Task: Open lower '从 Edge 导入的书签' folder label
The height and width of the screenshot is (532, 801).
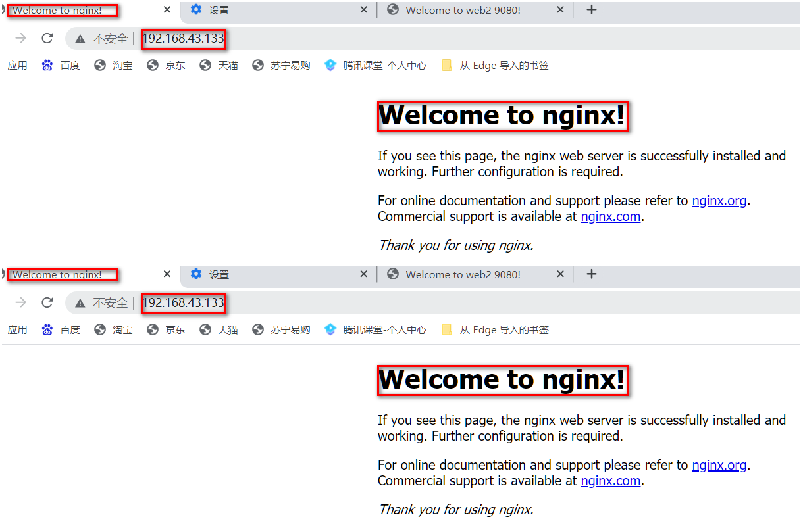Action: coord(504,330)
